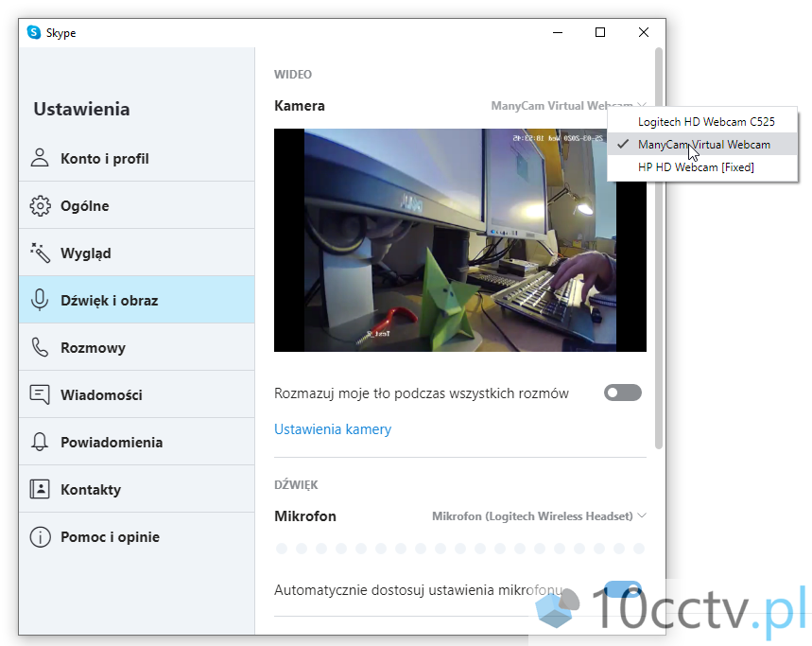Click the Ustawienia heading in sidebar

coord(82,110)
